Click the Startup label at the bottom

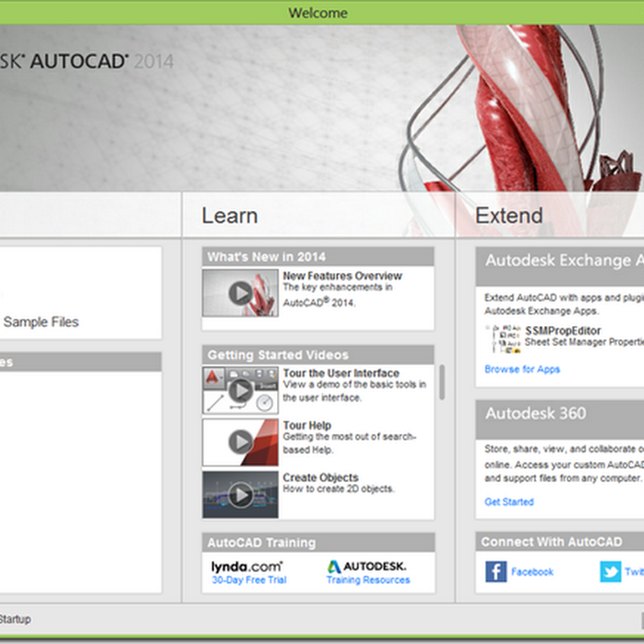(x=15, y=619)
